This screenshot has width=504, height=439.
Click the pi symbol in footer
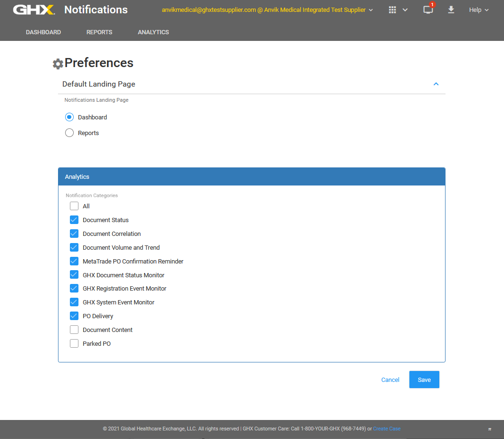click(x=489, y=429)
